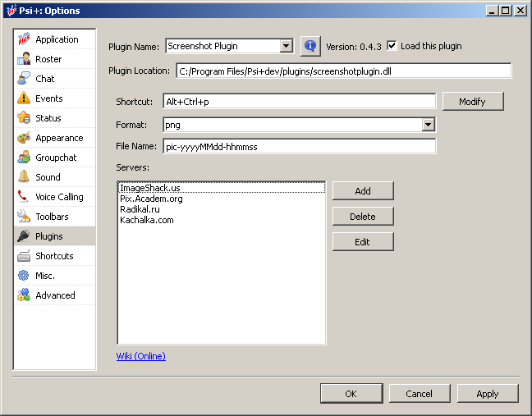
Task: Click the Chat speech bubble icon
Action: tap(24, 79)
